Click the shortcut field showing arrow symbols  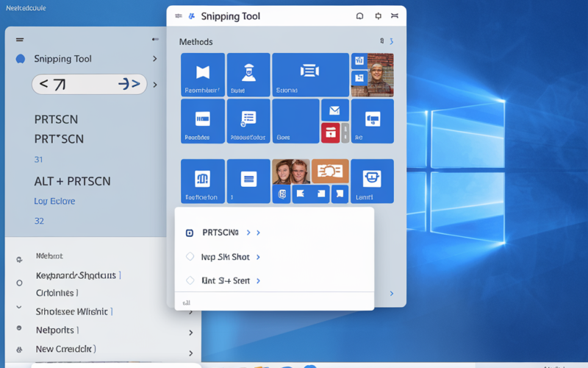[89, 84]
